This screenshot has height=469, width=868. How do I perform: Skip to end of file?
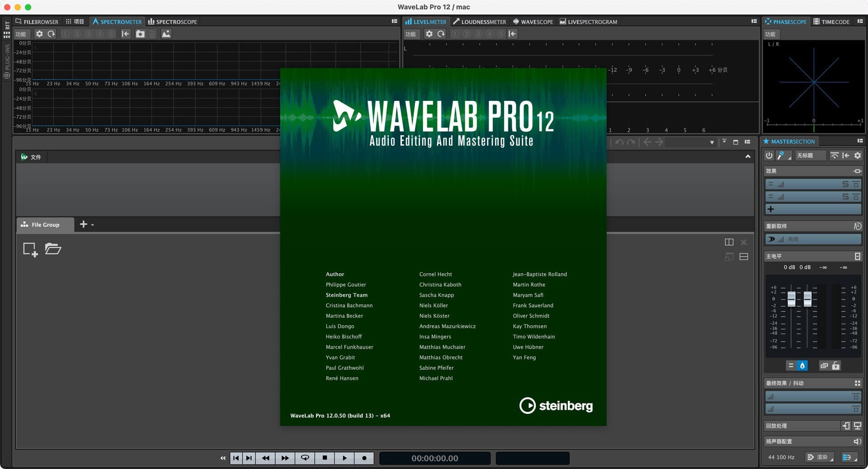[x=249, y=458]
